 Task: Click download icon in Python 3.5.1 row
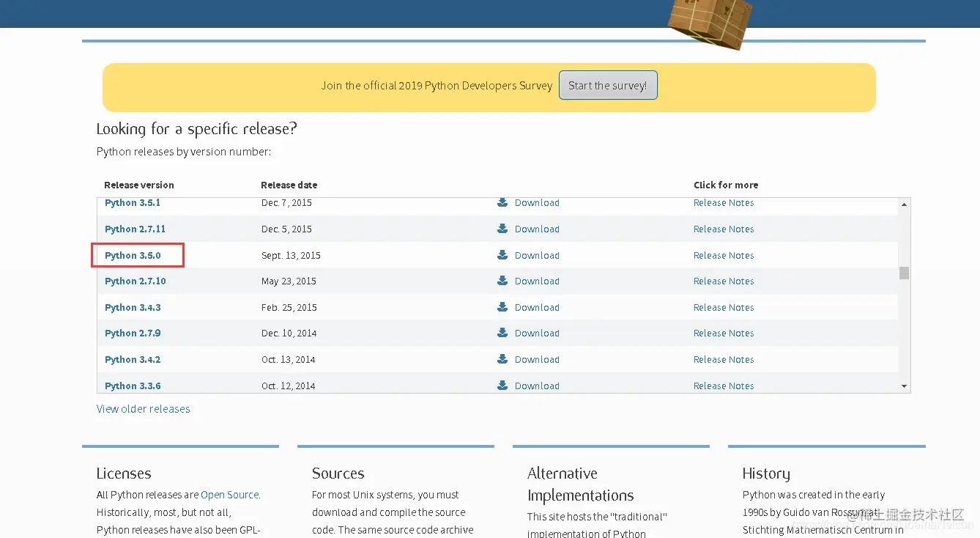tap(502, 202)
